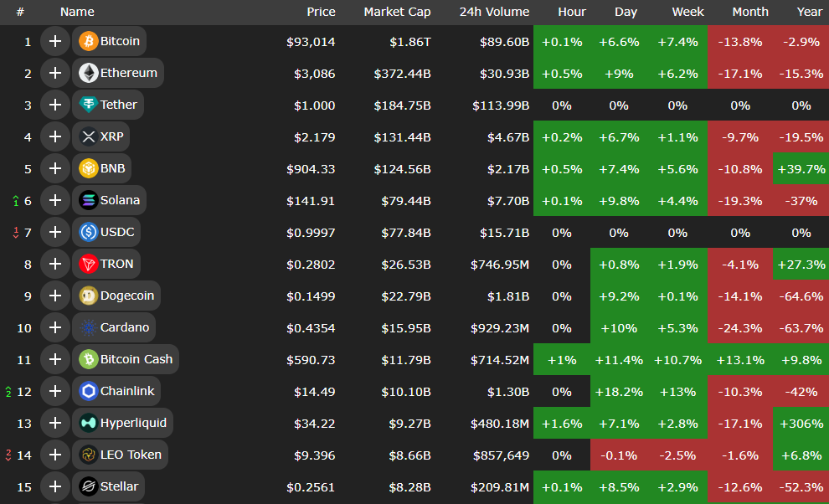Sort table by Market Cap column
This screenshot has height=504, width=829.
pos(397,12)
